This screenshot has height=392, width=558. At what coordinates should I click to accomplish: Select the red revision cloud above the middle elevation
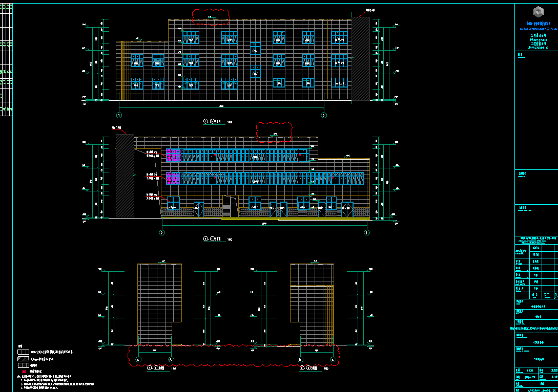coord(274,132)
